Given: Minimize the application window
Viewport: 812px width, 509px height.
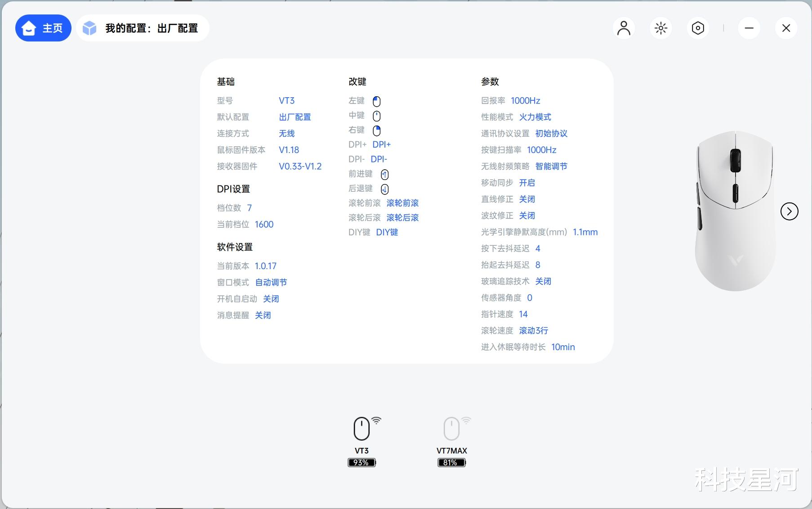Looking at the screenshot, I should pos(749,28).
